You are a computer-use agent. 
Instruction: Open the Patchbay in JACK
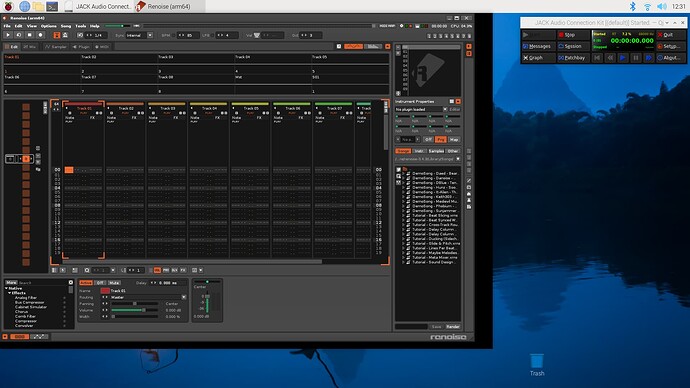(573, 58)
